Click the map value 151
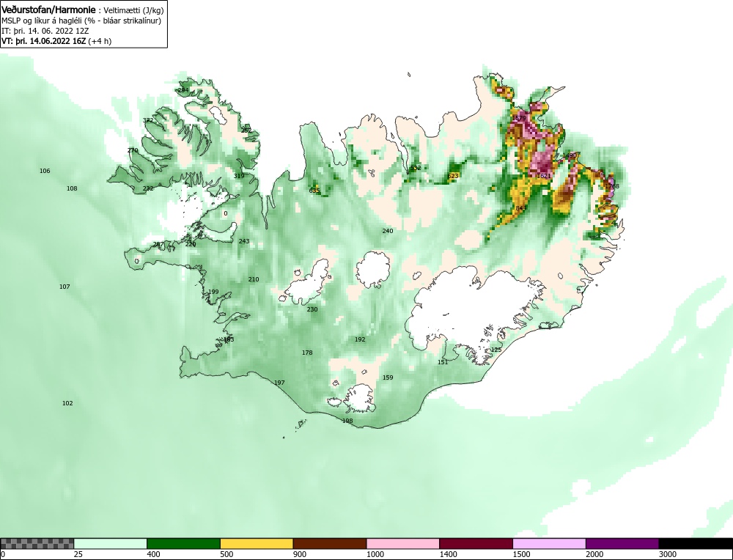The image size is (733, 560). point(443,362)
